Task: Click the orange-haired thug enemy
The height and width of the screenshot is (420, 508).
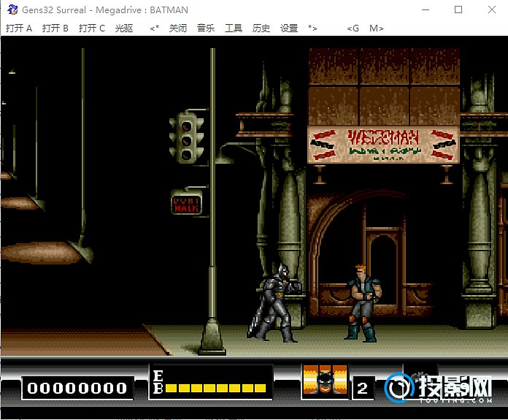Action: coord(363,304)
